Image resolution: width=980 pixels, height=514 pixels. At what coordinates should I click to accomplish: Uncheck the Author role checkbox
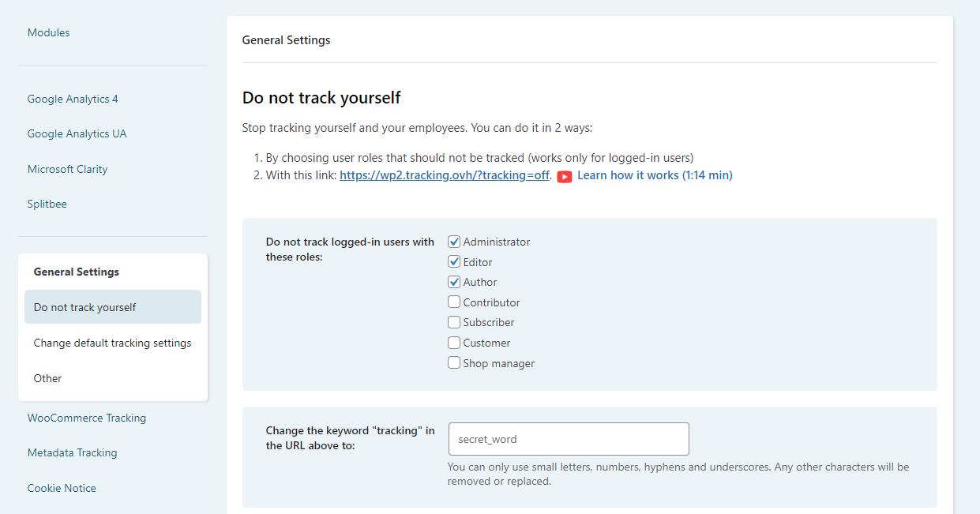click(x=454, y=282)
